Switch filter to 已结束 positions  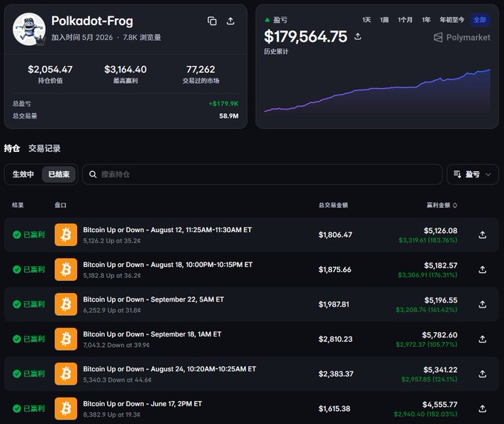tap(59, 174)
